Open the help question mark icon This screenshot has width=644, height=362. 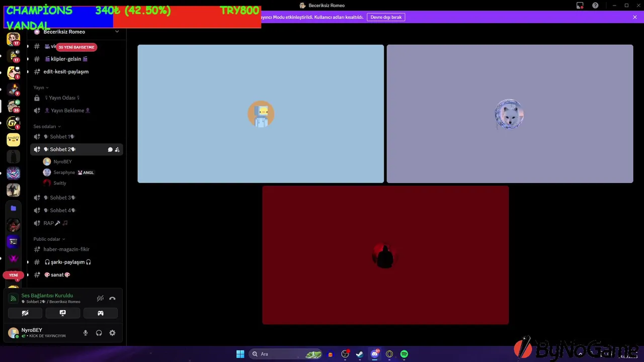[x=595, y=6]
